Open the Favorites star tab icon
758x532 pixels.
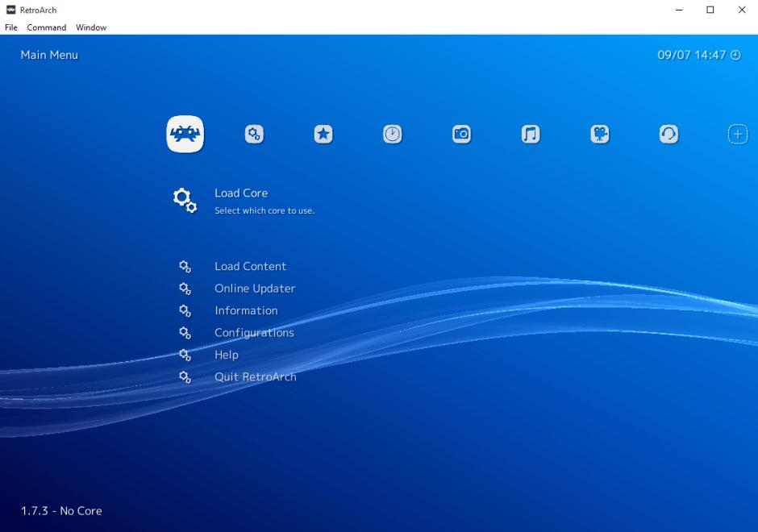pos(323,134)
